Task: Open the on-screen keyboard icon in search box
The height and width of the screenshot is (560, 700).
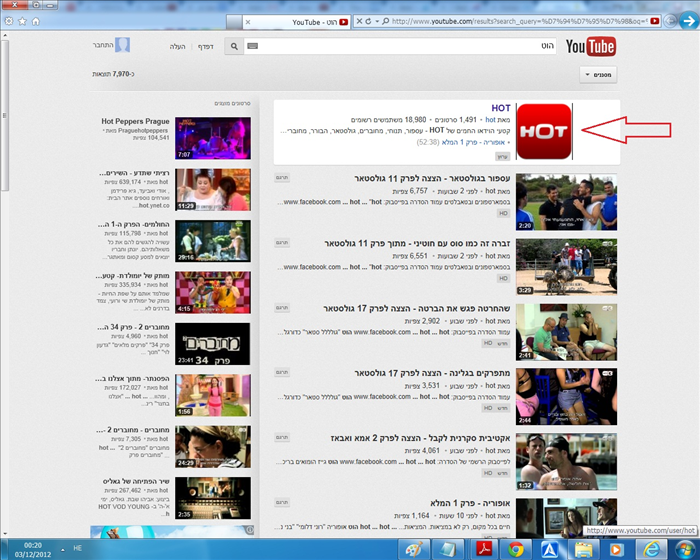Action: (x=253, y=46)
